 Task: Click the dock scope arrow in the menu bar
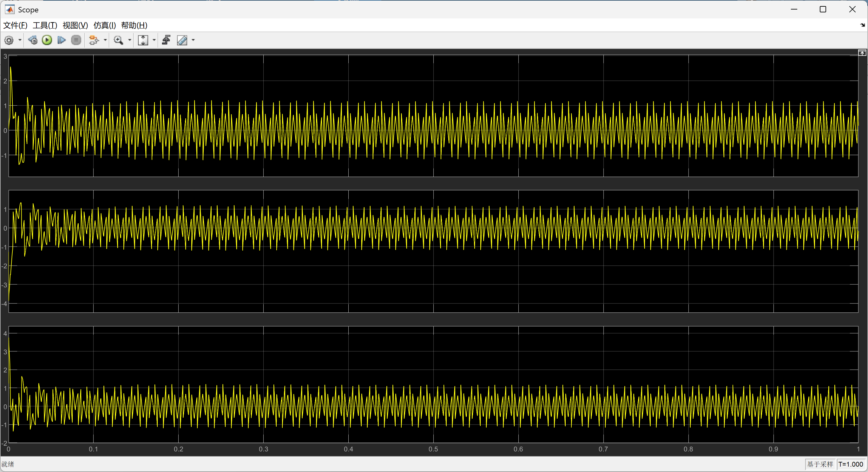863,25
